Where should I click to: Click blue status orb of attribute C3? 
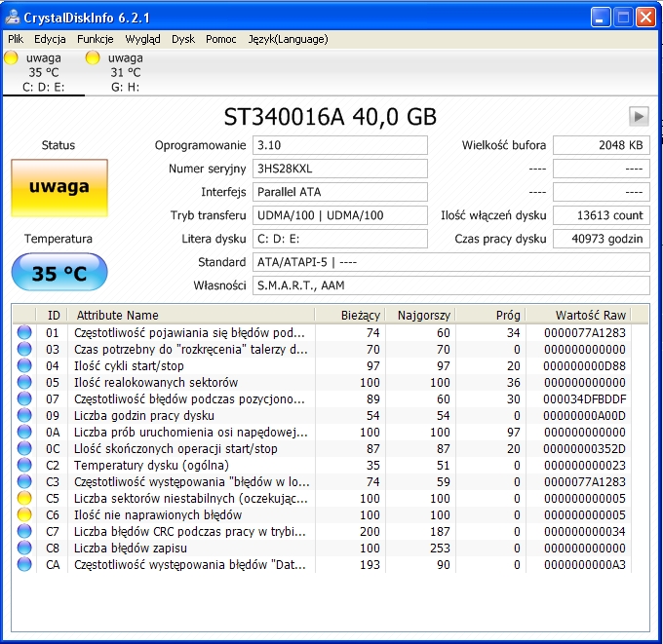(x=24, y=481)
